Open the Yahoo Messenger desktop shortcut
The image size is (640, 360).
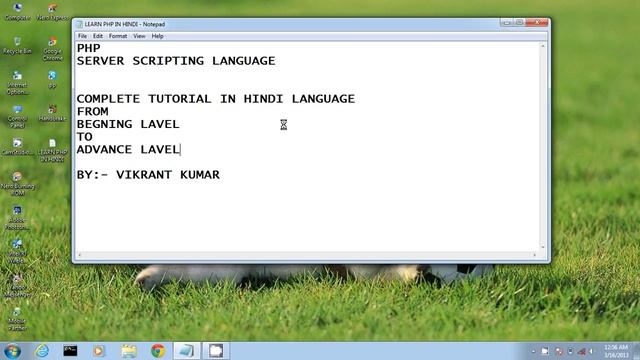17,285
